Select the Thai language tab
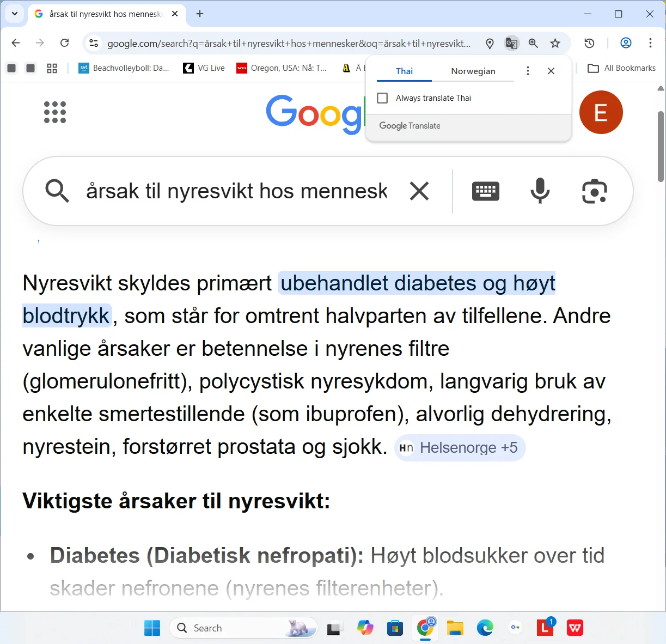666x644 pixels. click(x=404, y=71)
